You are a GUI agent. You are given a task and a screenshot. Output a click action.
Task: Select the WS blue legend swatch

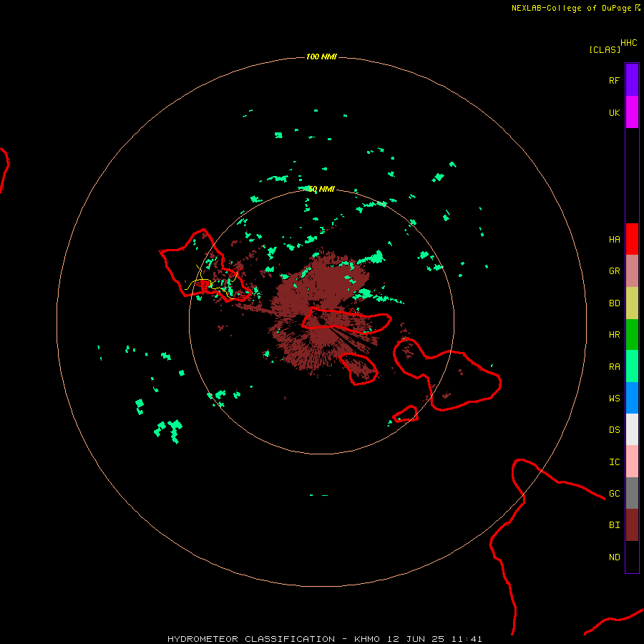pos(632,398)
